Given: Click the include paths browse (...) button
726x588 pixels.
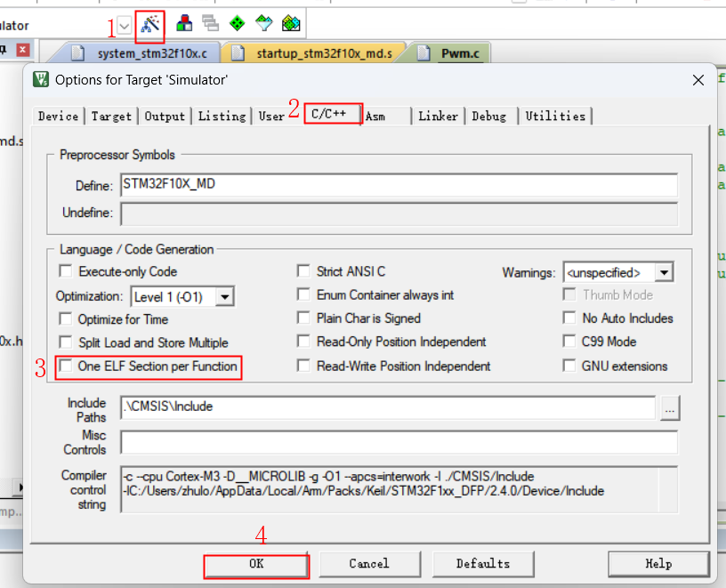Looking at the screenshot, I should (669, 407).
